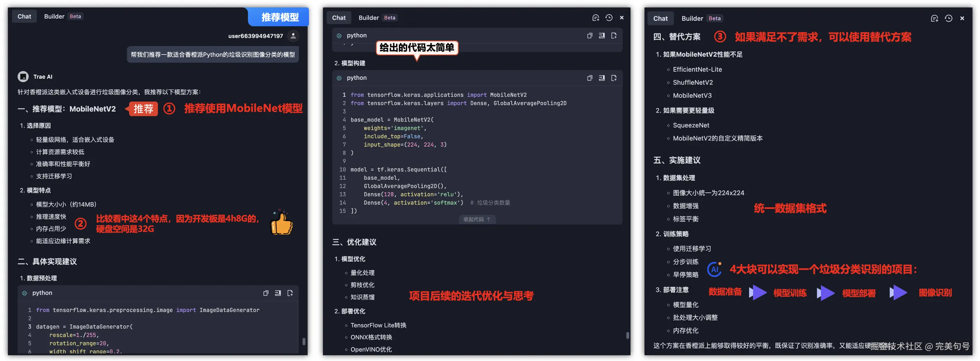The image size is (980, 361).
Task: Open chat history in the middle panel
Action: coord(609,17)
